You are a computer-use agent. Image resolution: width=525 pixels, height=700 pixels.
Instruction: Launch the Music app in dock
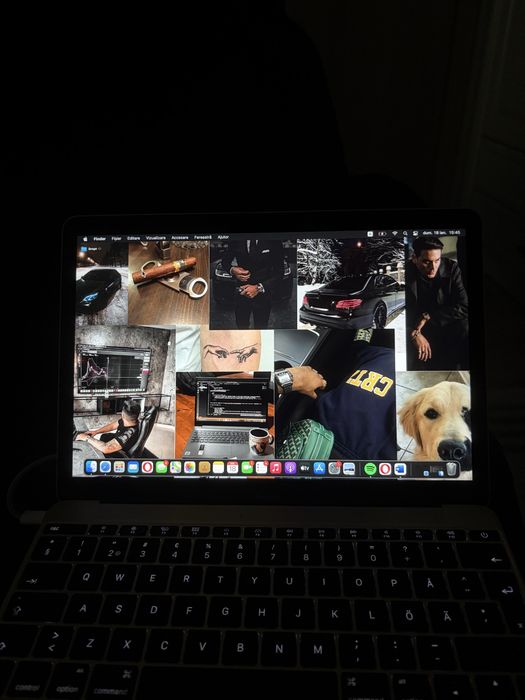pyautogui.click(x=275, y=467)
